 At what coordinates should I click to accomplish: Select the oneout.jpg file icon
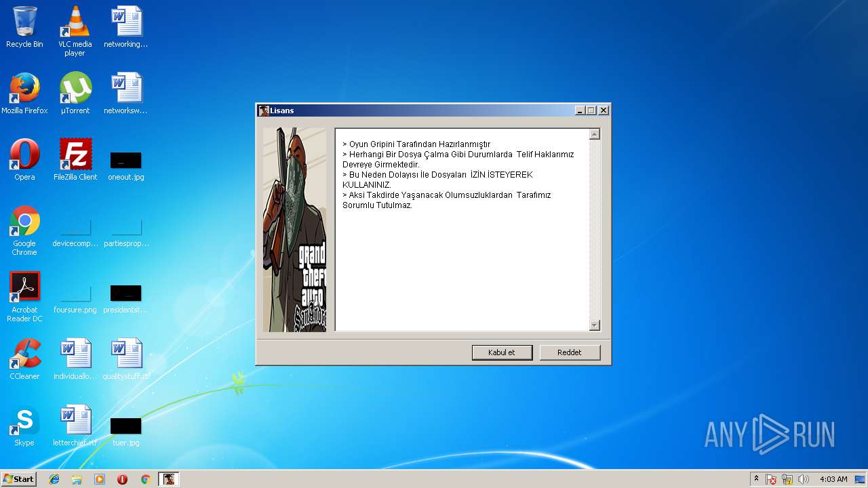(x=126, y=166)
